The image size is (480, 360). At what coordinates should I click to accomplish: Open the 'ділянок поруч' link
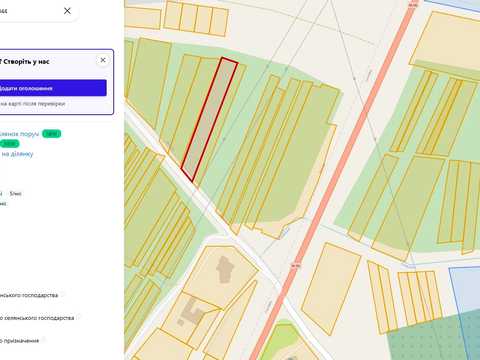coord(19,134)
